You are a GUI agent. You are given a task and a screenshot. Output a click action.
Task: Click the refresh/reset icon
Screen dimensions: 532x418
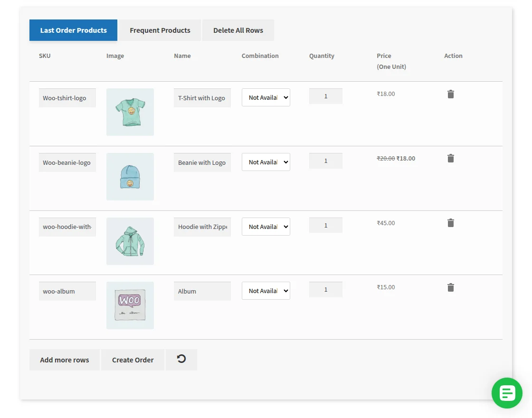(181, 360)
